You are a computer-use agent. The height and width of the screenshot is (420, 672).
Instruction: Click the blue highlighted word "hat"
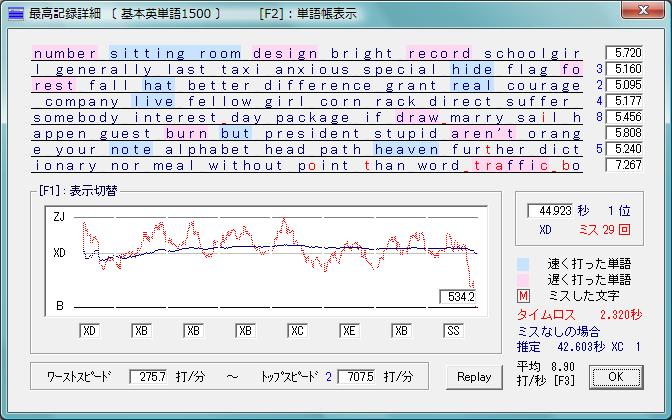159,85
